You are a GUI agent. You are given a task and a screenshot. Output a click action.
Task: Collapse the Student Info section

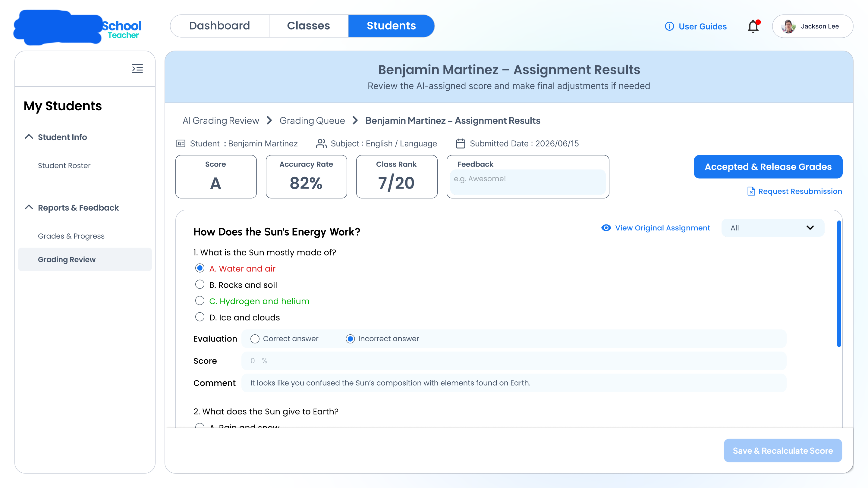pos(29,137)
